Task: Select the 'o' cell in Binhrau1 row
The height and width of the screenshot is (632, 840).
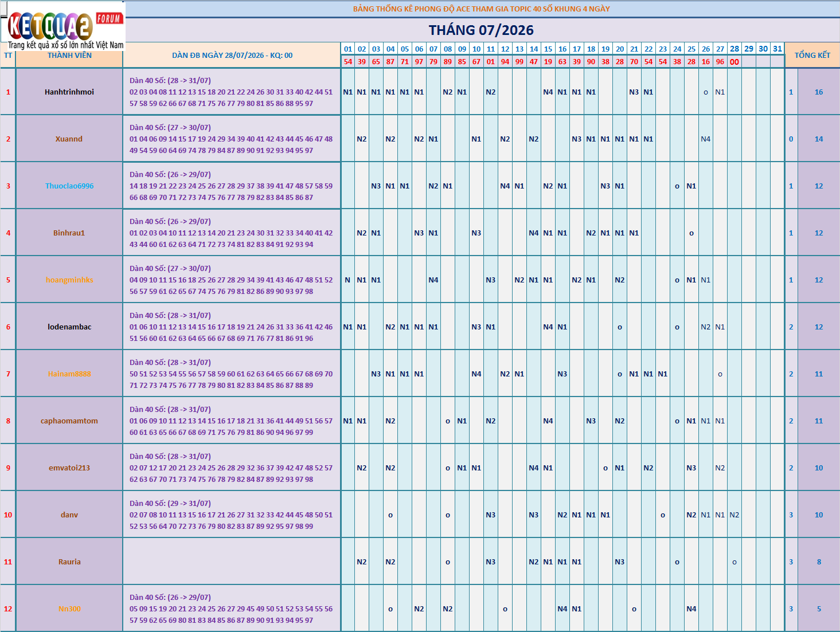Action: point(691,233)
